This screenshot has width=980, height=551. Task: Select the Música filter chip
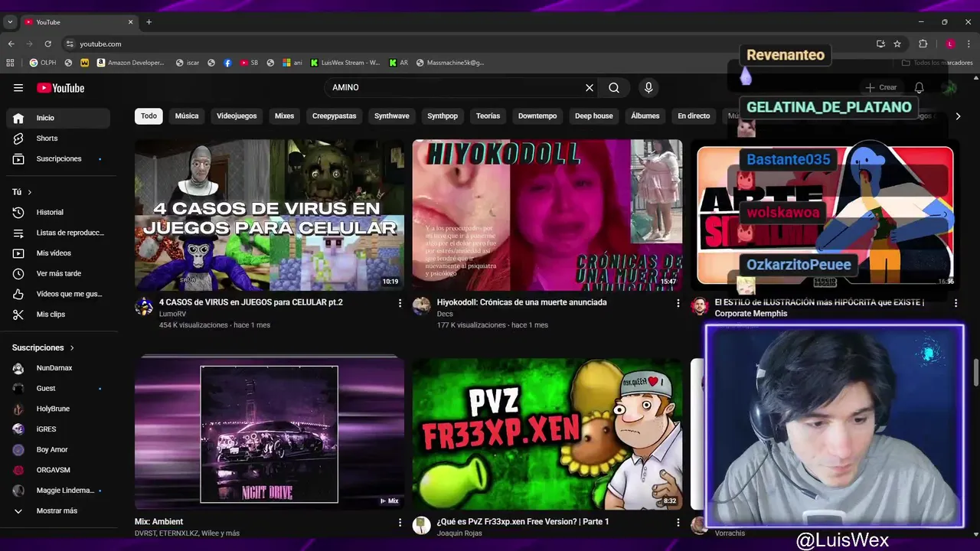(187, 116)
